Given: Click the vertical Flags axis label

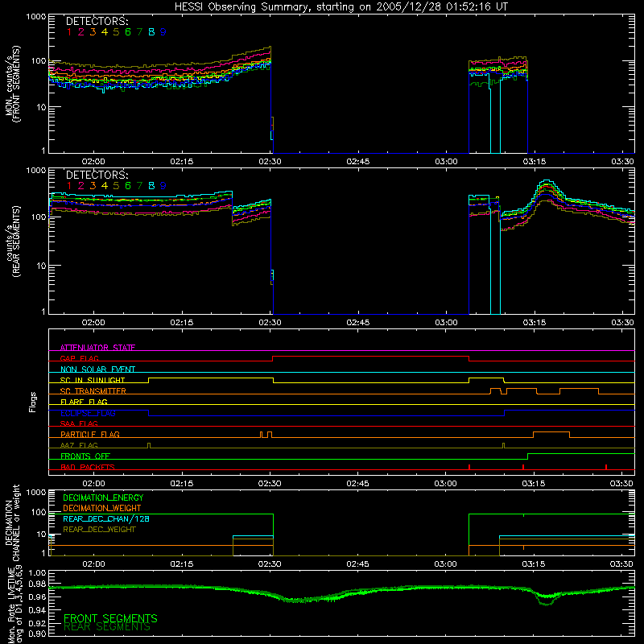Looking at the screenshot, I should (33, 402).
